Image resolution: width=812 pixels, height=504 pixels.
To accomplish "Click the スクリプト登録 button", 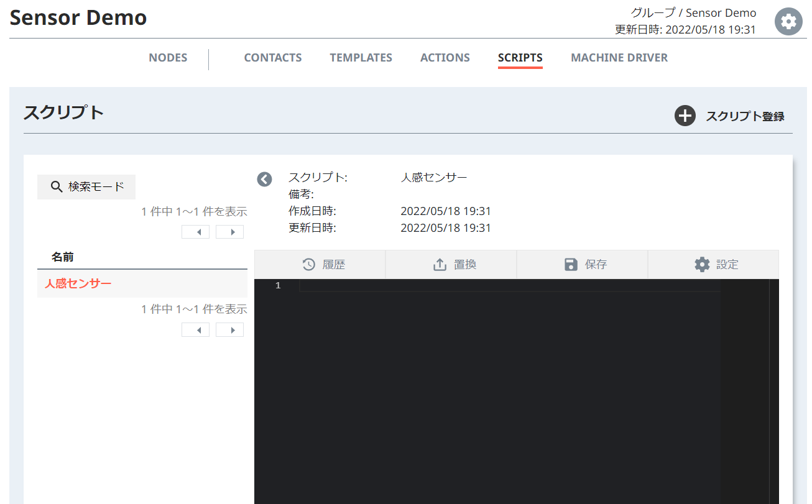I will coord(745,116).
